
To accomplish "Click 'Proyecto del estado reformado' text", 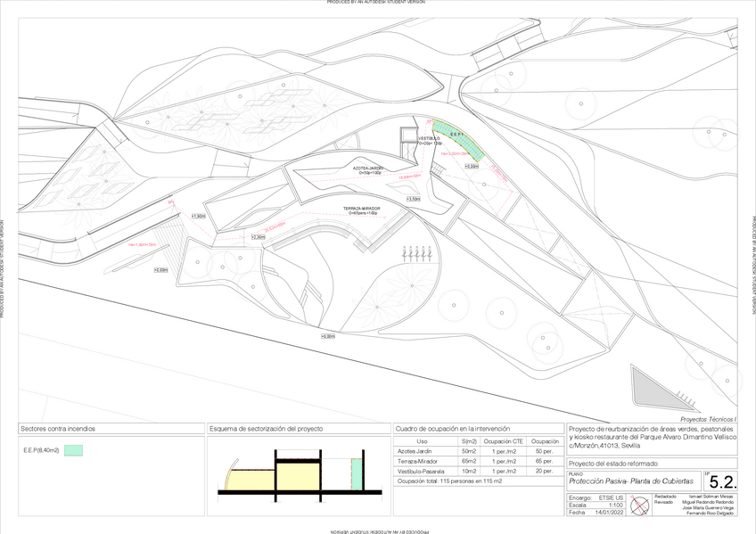I will [612, 464].
